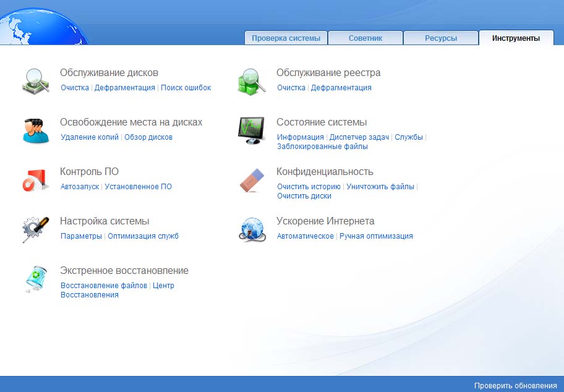Click the free disk space users icon
The height and width of the screenshot is (392, 564).
click(36, 130)
